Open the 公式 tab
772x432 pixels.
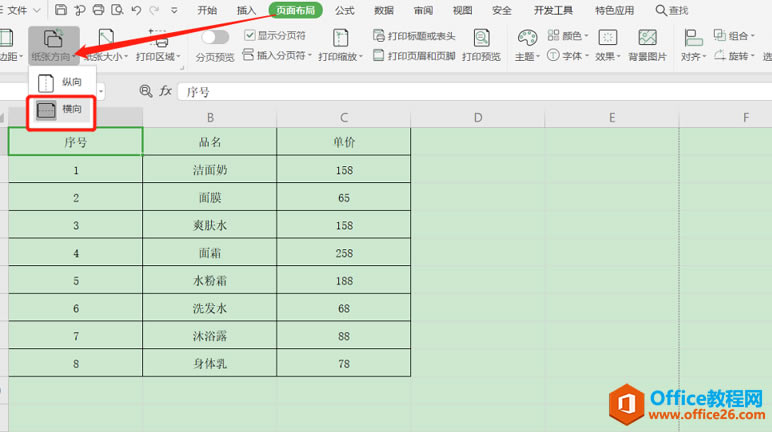click(x=345, y=10)
